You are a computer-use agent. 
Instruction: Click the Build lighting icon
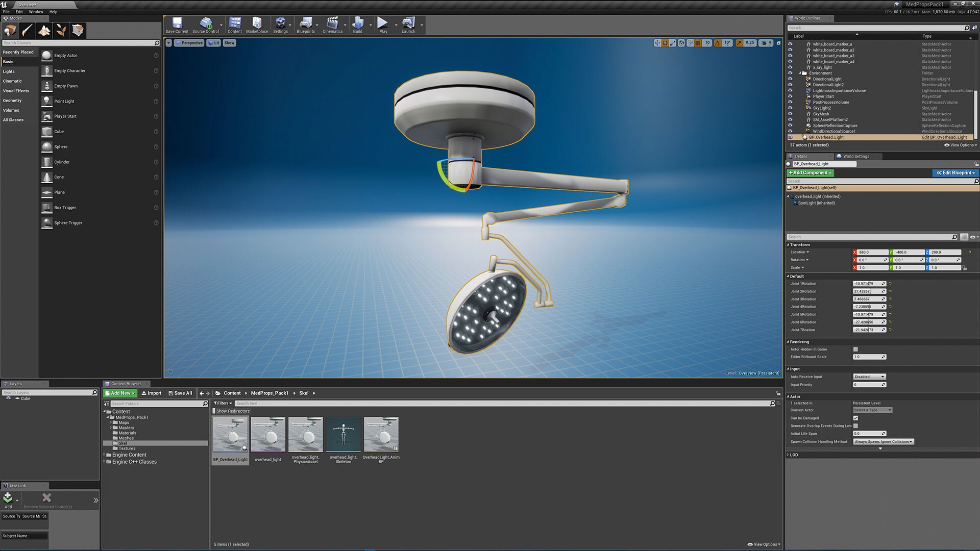click(x=357, y=23)
